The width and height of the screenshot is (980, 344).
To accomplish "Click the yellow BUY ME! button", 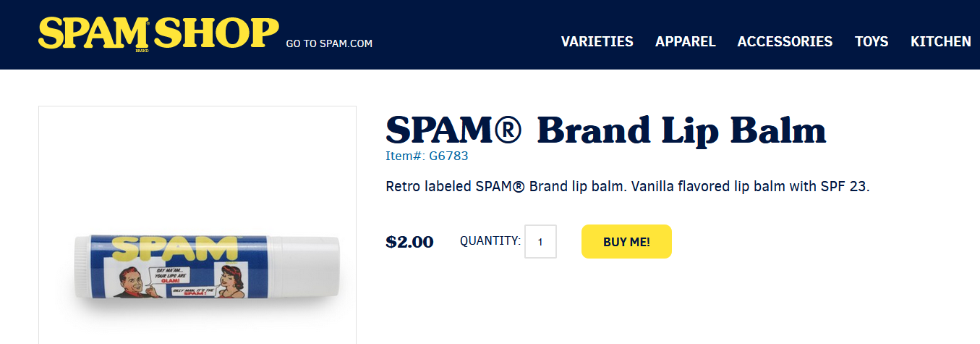I will point(626,242).
